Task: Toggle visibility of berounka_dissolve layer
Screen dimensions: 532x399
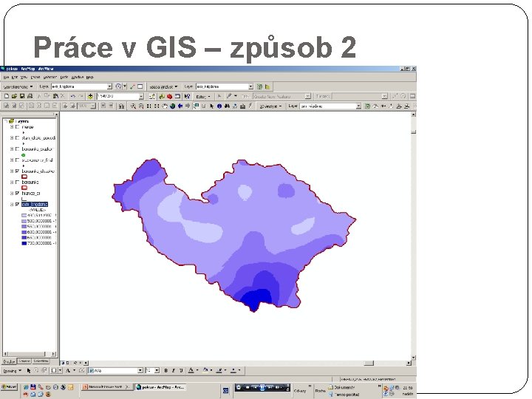Action: coord(17,171)
